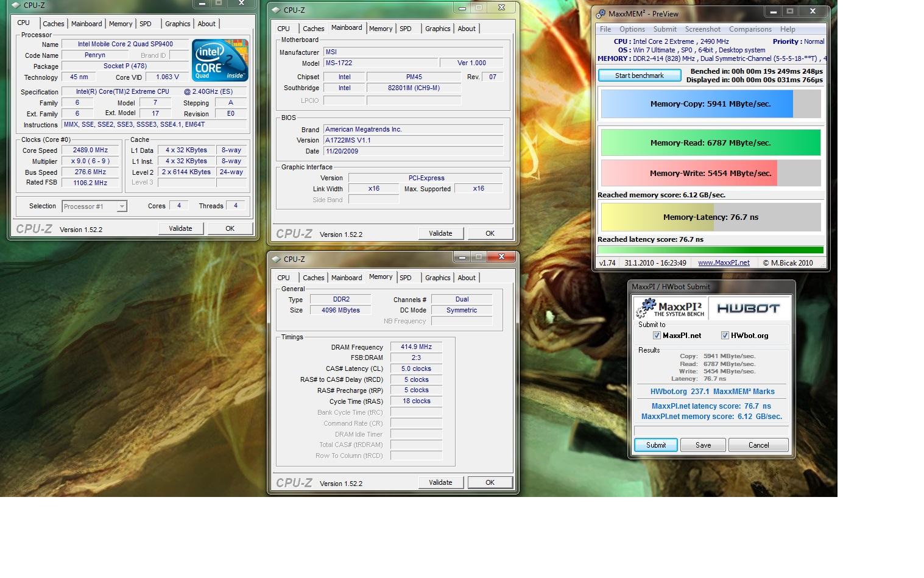Open the File menu in MaxxMEM
The height and width of the screenshot is (578, 924).
tap(605, 29)
